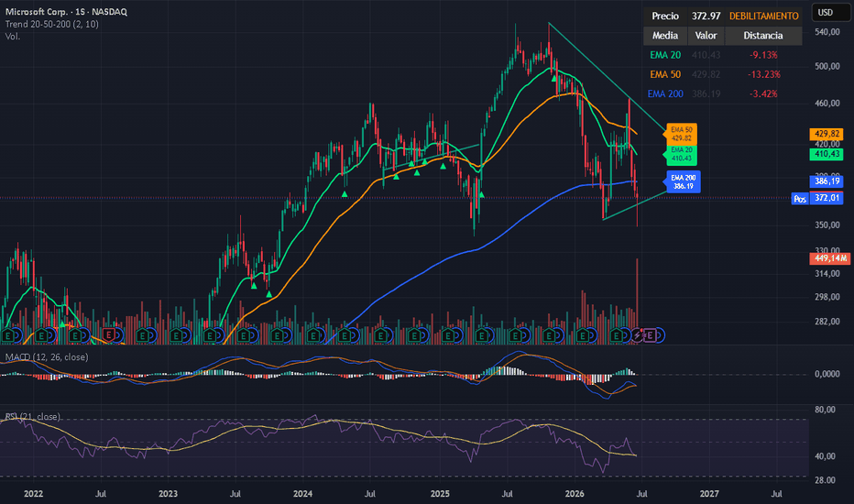Select the RSI (21, close) legend
The height and width of the screenshot is (504, 854).
[x=33, y=416]
